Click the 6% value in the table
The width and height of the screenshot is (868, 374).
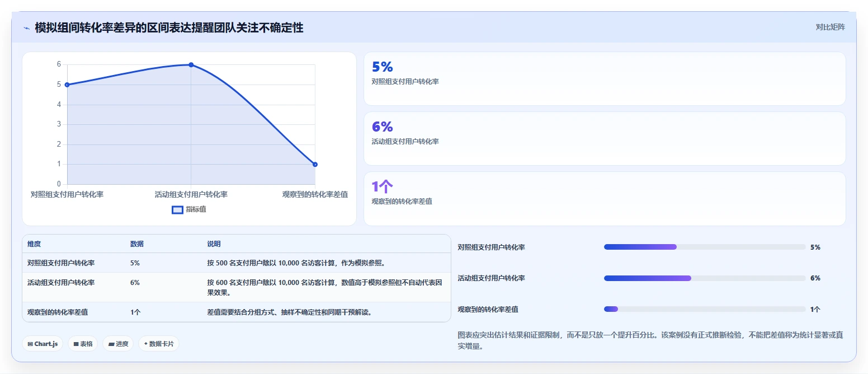[x=135, y=283]
